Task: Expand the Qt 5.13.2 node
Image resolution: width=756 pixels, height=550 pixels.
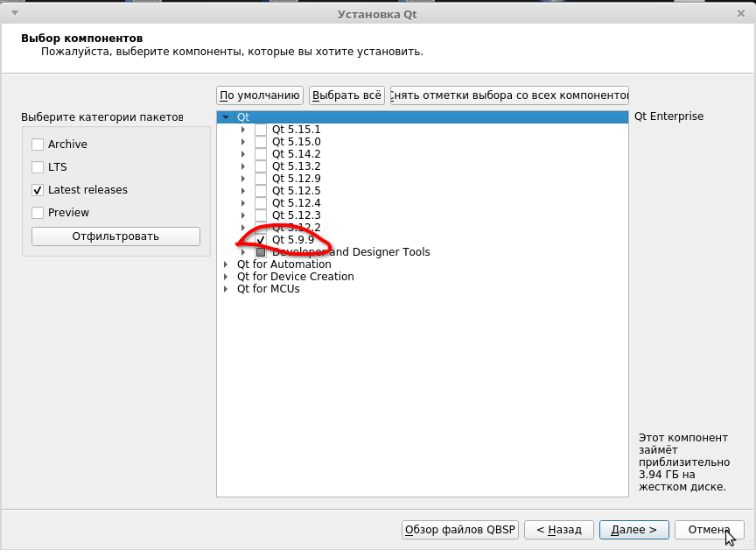Action: [243, 166]
